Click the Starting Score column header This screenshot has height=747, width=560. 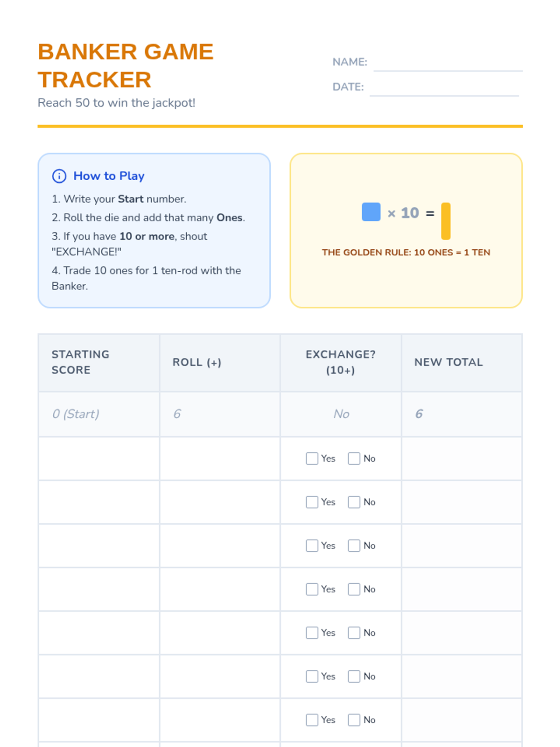point(80,362)
